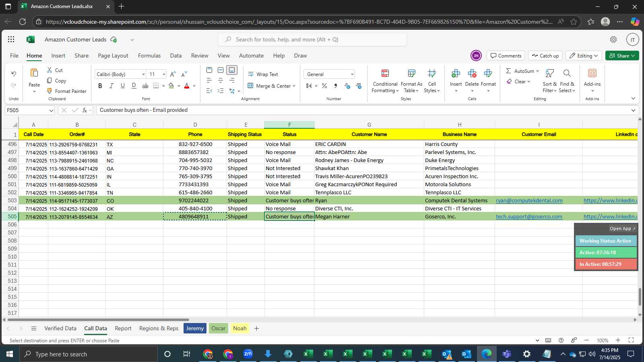This screenshot has width=644, height=362.
Task: Increase font size with the larger A
Action: pyautogui.click(x=173, y=74)
